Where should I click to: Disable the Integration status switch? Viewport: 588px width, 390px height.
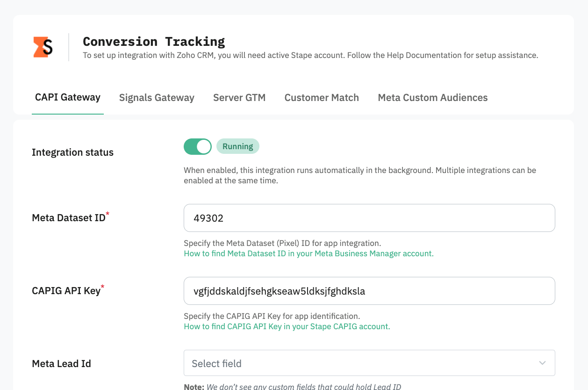[198, 146]
